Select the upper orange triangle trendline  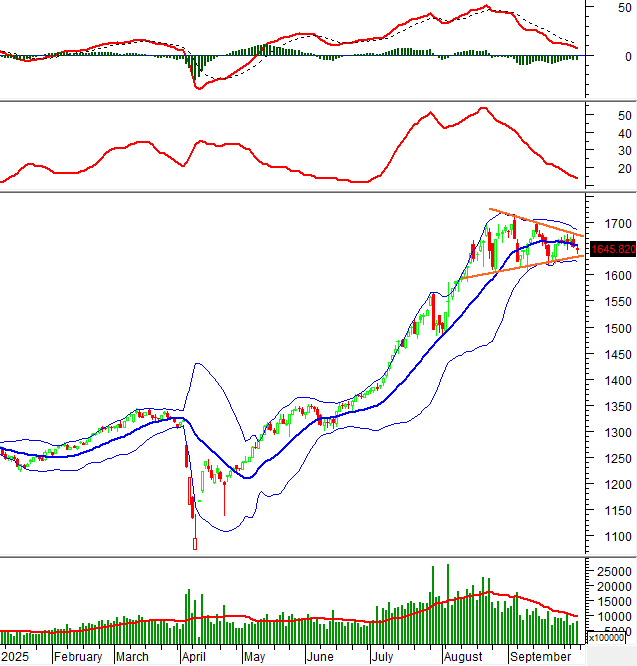pos(530,219)
